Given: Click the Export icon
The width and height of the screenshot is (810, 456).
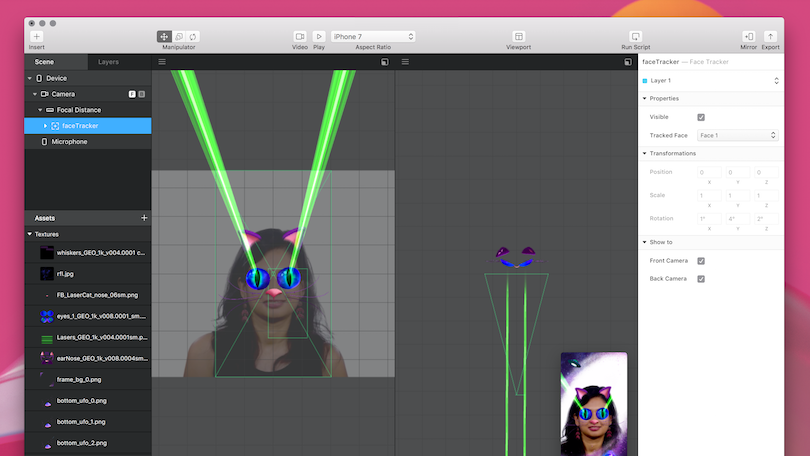Looking at the screenshot, I should pos(770,36).
